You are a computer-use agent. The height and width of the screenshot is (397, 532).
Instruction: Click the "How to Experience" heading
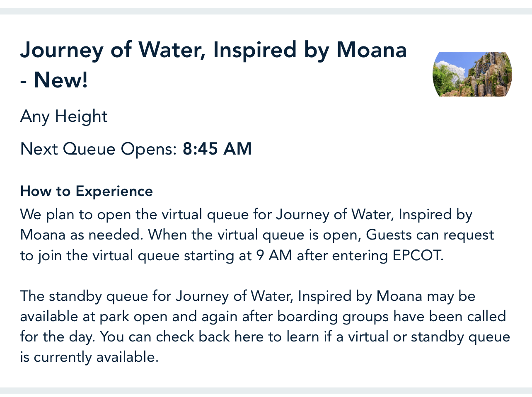(87, 191)
